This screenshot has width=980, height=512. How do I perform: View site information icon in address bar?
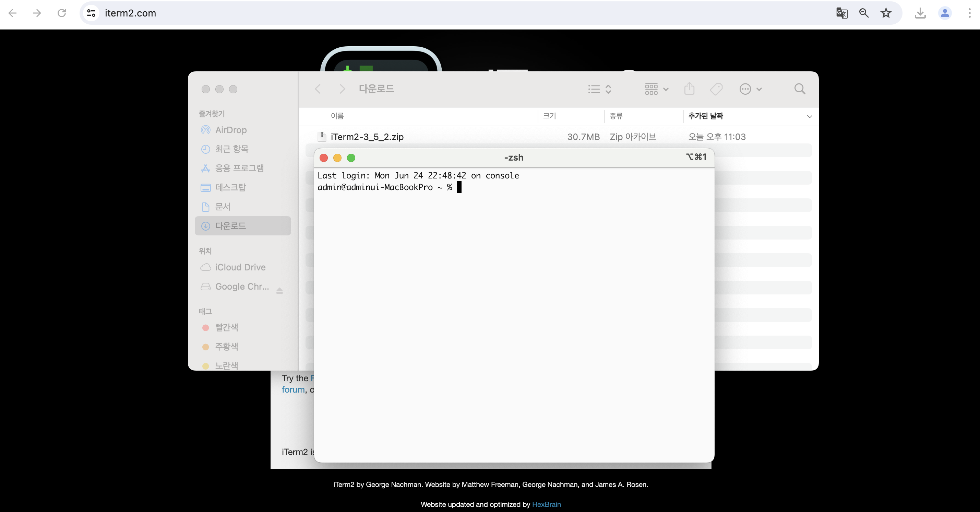(x=91, y=13)
